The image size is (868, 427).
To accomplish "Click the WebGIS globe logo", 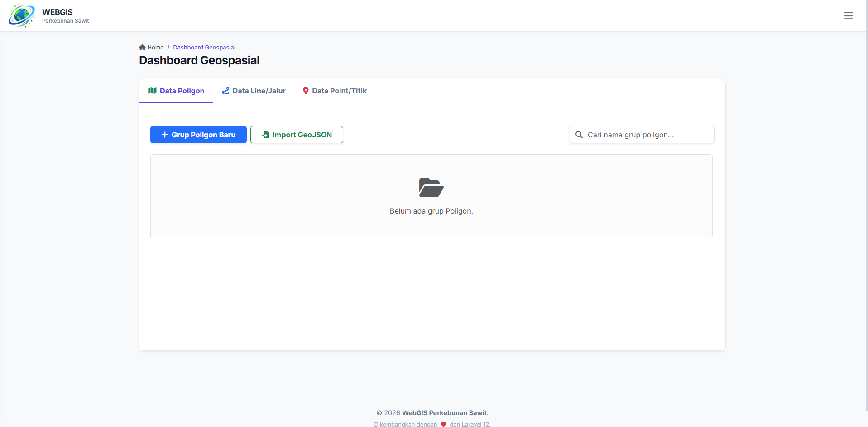I will point(21,16).
